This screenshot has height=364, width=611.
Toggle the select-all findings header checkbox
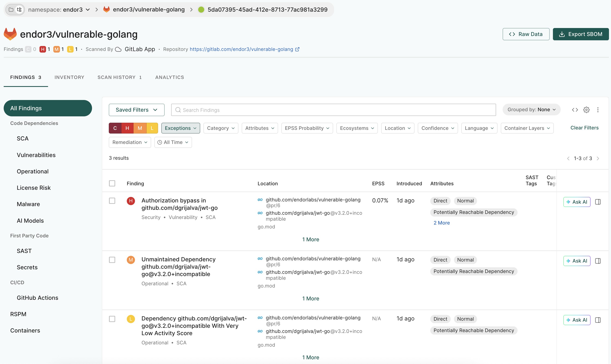click(x=112, y=183)
